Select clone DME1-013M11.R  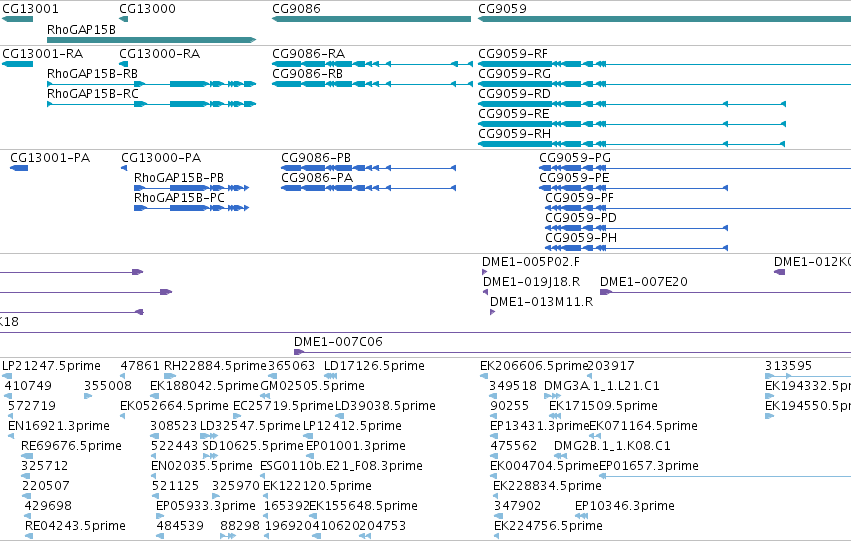[541, 302]
